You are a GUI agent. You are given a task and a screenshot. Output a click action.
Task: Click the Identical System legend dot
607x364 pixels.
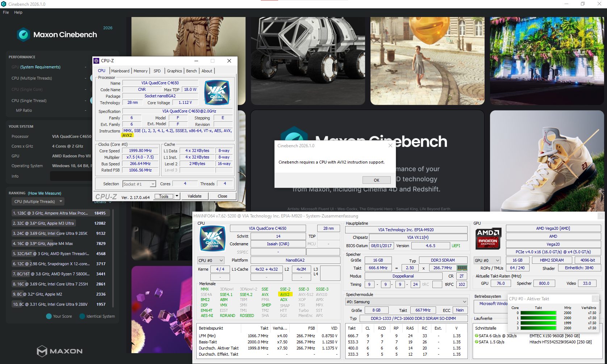[x=82, y=316]
